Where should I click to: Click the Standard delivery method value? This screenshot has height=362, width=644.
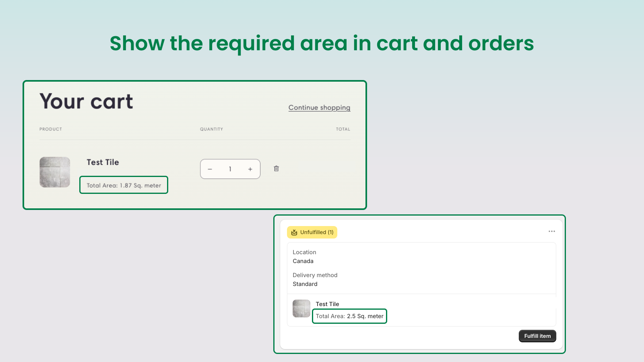305,284
